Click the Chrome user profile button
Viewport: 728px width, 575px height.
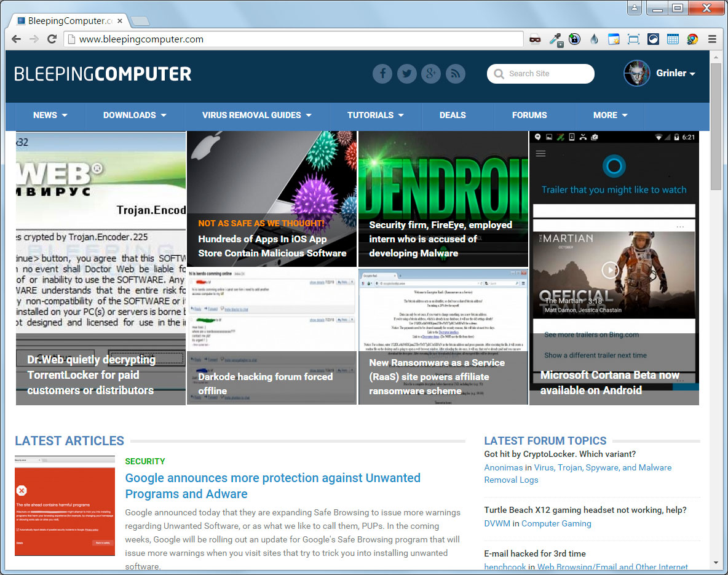coord(634,7)
